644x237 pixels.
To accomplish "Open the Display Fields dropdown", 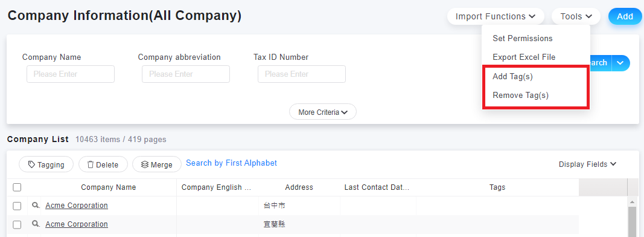I will tap(587, 164).
